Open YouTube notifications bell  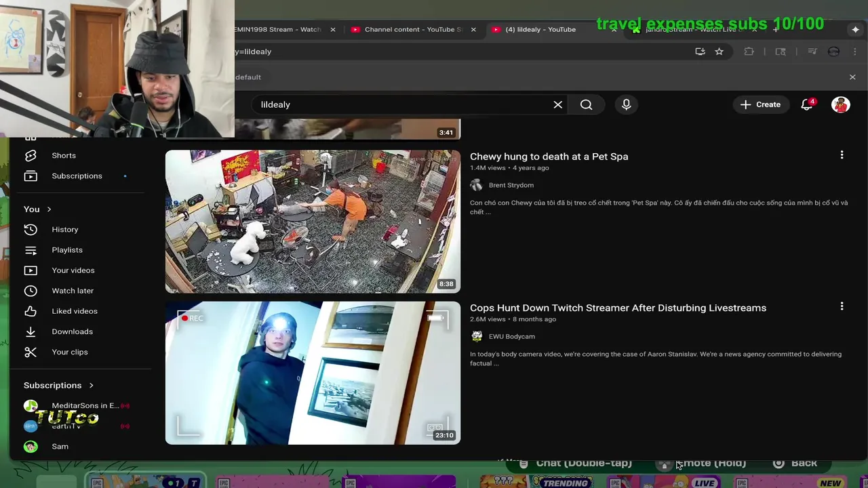[807, 104]
